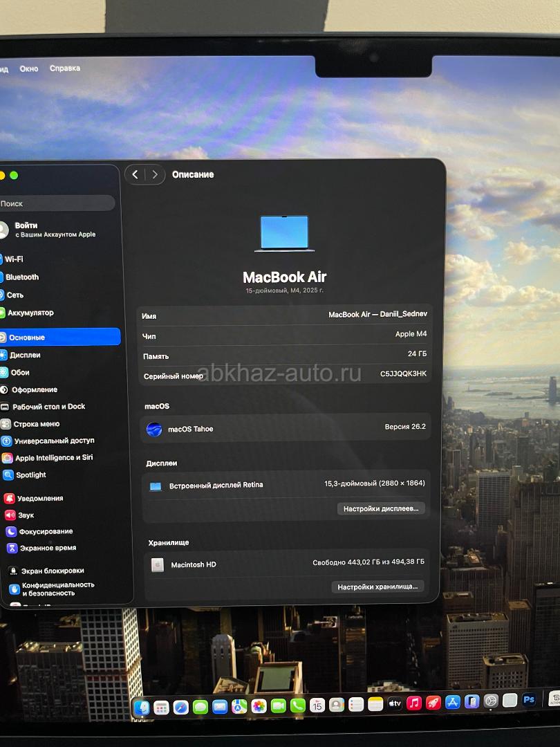This screenshot has width=560, height=747.
Task: Click the macOS Tahoe version row
Action: click(286, 428)
